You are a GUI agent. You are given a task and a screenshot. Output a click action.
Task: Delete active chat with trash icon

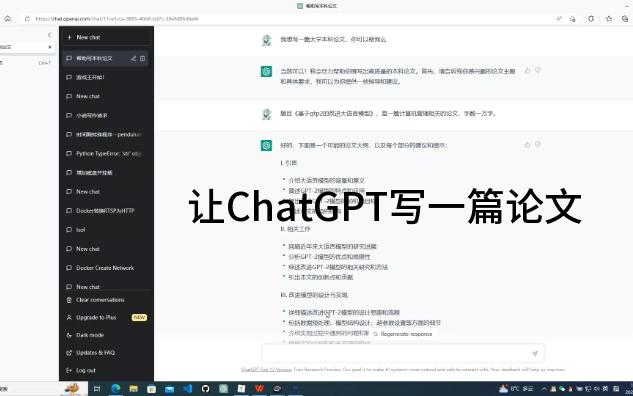pyautogui.click(x=143, y=59)
